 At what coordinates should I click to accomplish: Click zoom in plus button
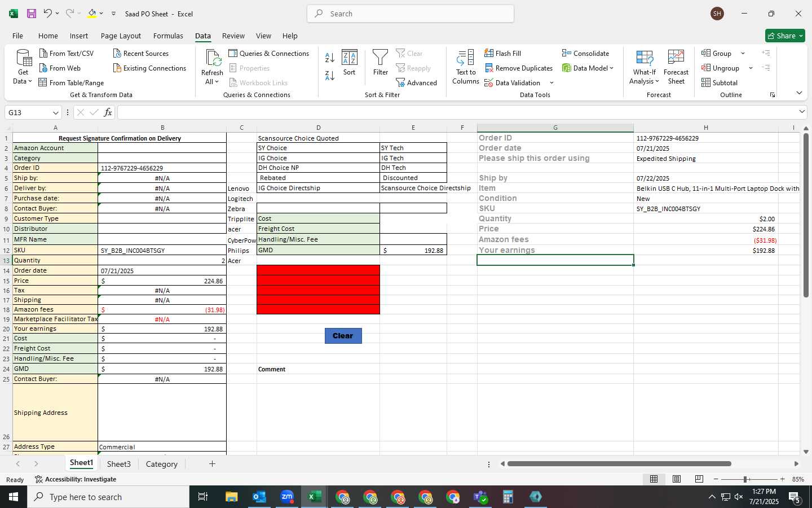coord(782,479)
